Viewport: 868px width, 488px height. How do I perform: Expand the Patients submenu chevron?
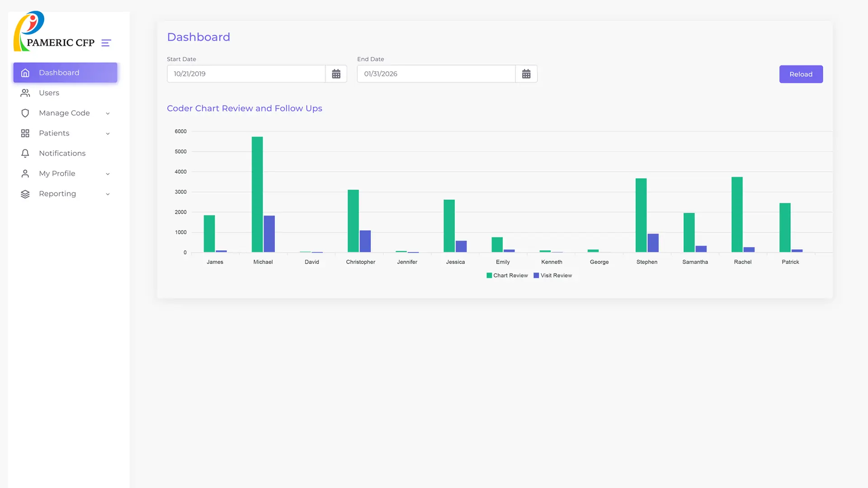108,134
